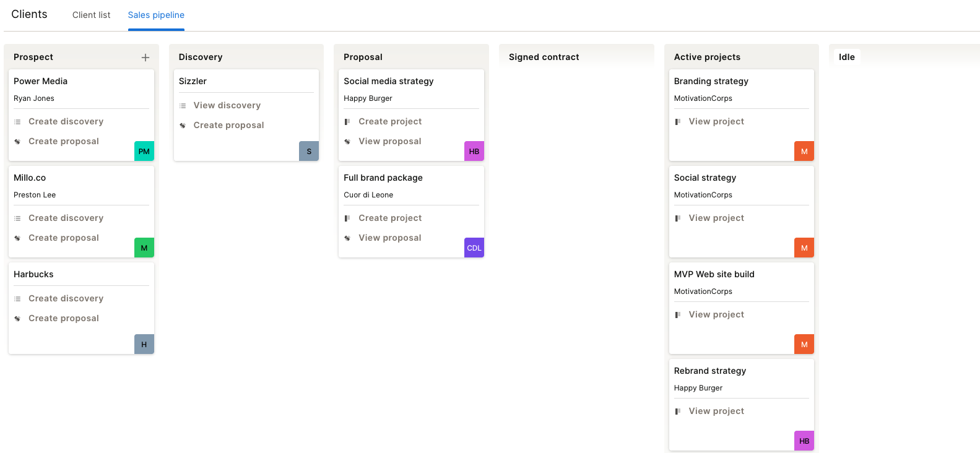Click the H badge on Harbucks card
Image resolution: width=980 pixels, height=453 pixels.
(144, 345)
